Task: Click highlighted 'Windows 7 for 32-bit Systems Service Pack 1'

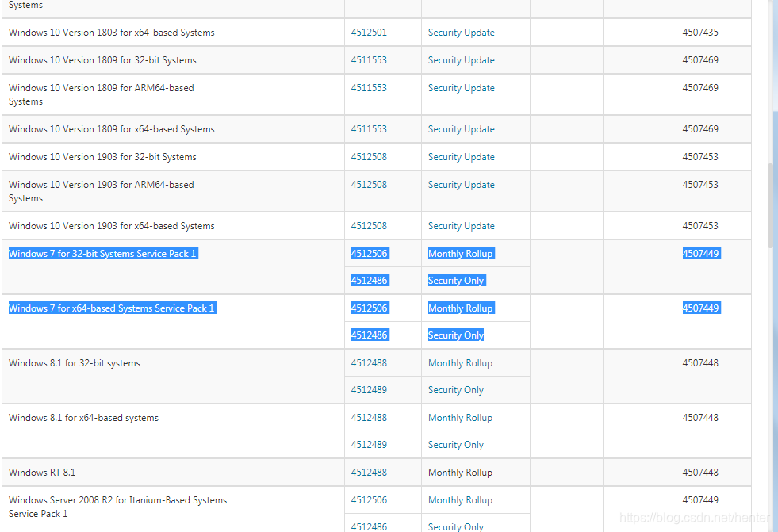Action: coord(103,254)
